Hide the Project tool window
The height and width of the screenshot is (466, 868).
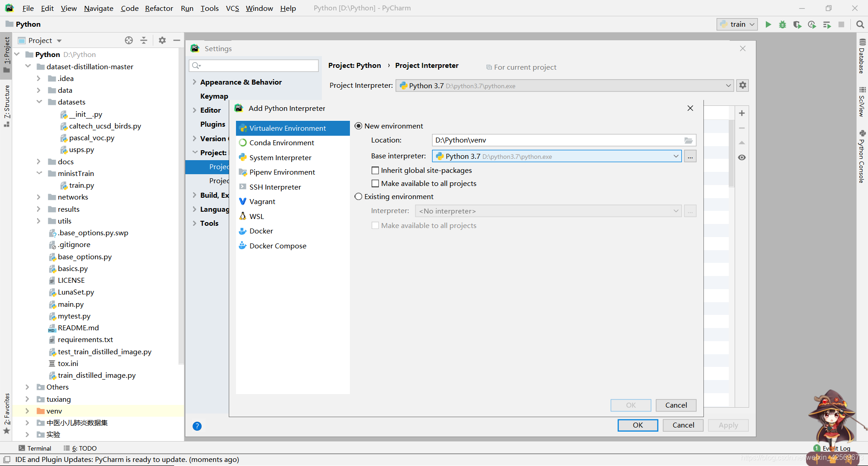click(x=177, y=40)
